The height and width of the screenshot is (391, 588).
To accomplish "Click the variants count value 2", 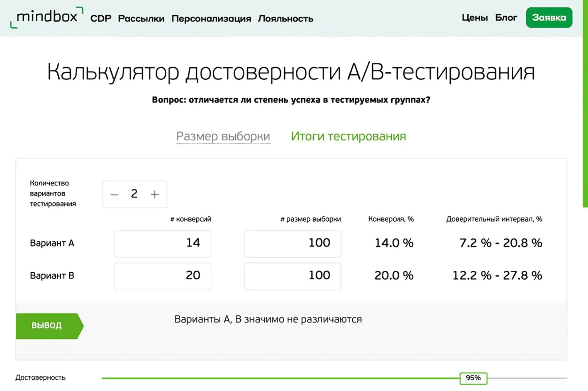I will [x=134, y=194].
